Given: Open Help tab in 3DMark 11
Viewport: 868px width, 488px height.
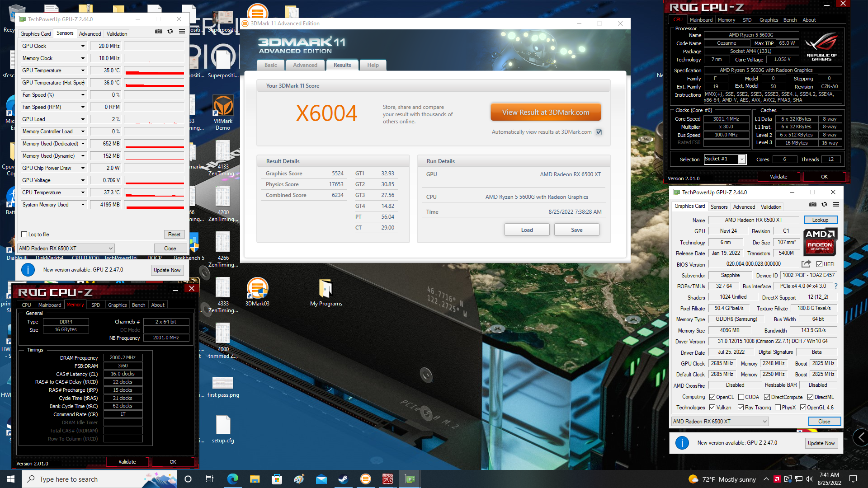Looking at the screenshot, I should pos(373,65).
